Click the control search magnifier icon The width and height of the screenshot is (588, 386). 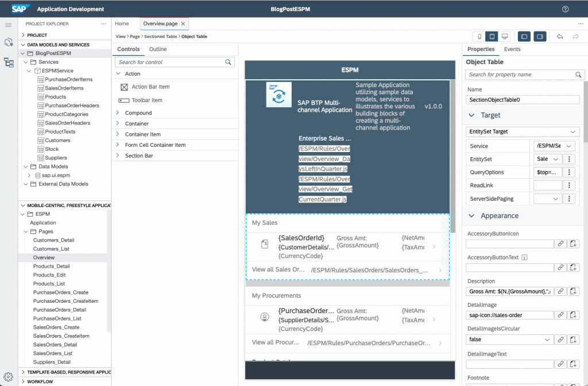pos(228,62)
